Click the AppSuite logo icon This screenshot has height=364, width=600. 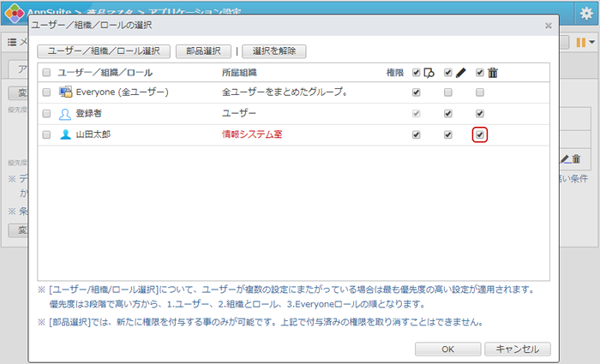[14, 13]
